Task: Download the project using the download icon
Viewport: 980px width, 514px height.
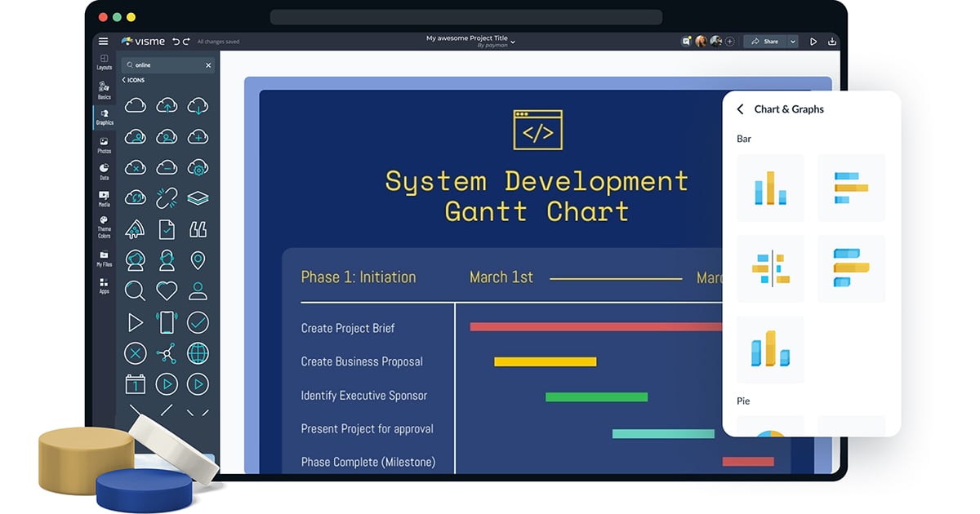Action: click(832, 42)
